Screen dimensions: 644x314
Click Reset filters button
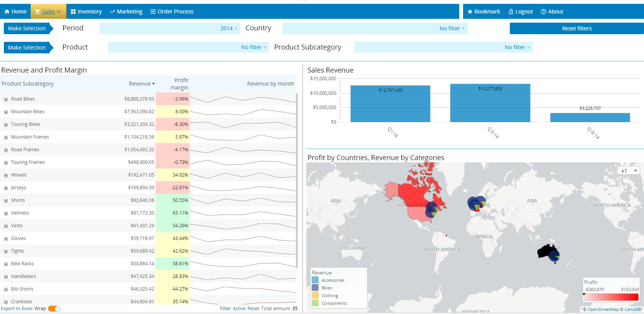point(577,28)
